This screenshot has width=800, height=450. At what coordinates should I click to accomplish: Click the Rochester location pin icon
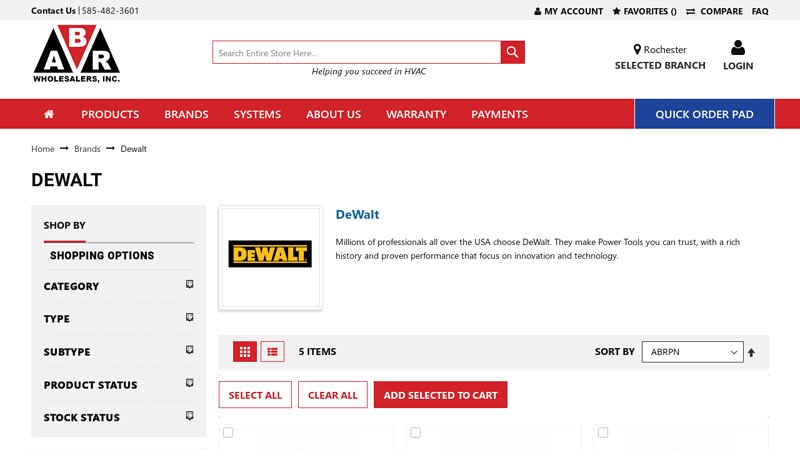637,49
